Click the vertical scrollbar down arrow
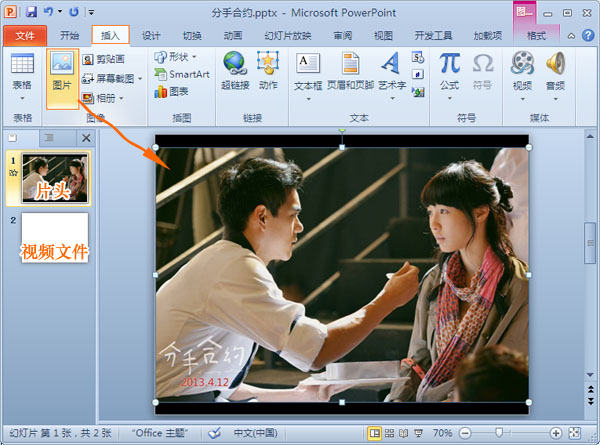 point(590,374)
